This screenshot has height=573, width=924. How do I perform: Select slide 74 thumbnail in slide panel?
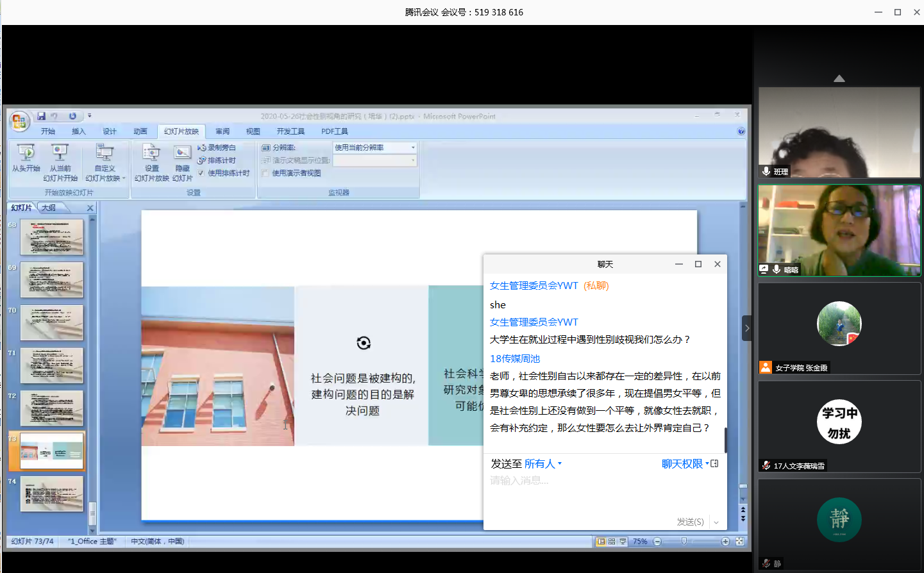52,494
